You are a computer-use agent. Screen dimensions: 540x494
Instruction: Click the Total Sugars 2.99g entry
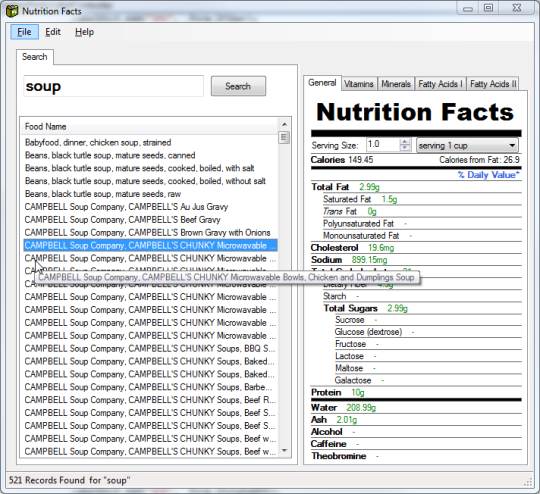365,308
